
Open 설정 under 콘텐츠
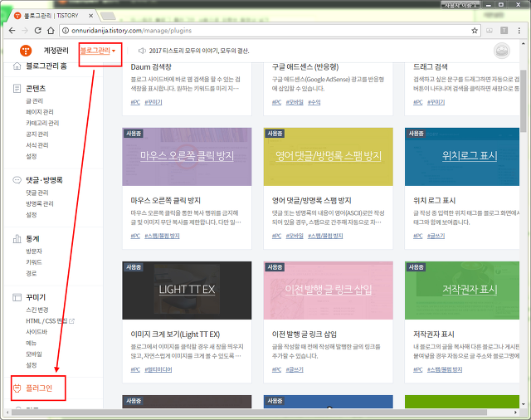(x=32, y=156)
